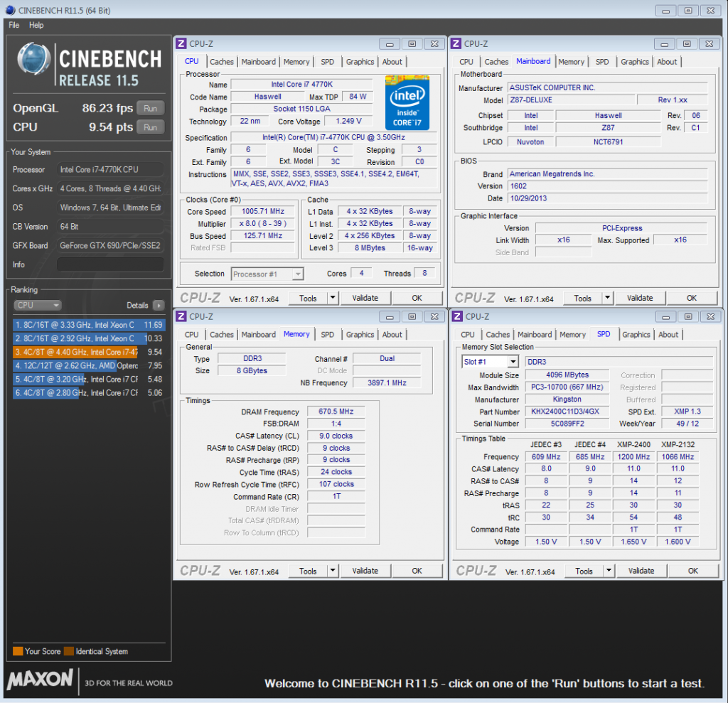Open the CPU ranking type dropdown
Image resolution: width=728 pixels, height=703 pixels.
point(37,305)
